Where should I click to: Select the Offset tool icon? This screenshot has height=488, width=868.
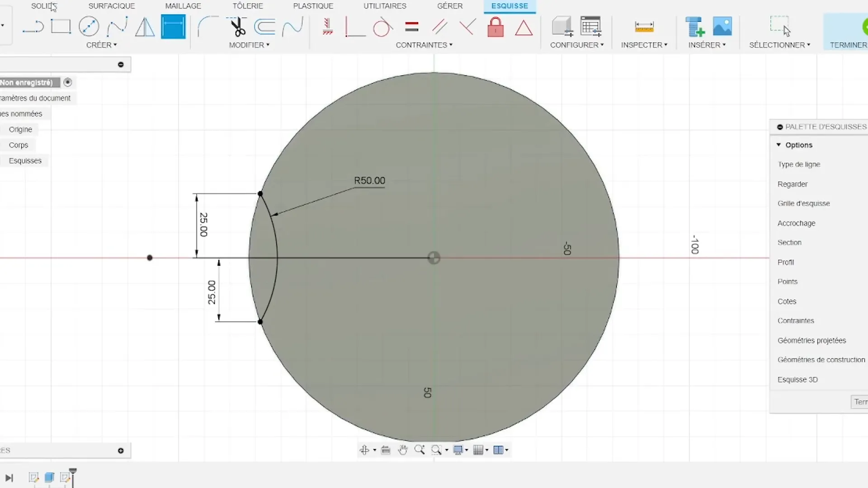coord(265,27)
